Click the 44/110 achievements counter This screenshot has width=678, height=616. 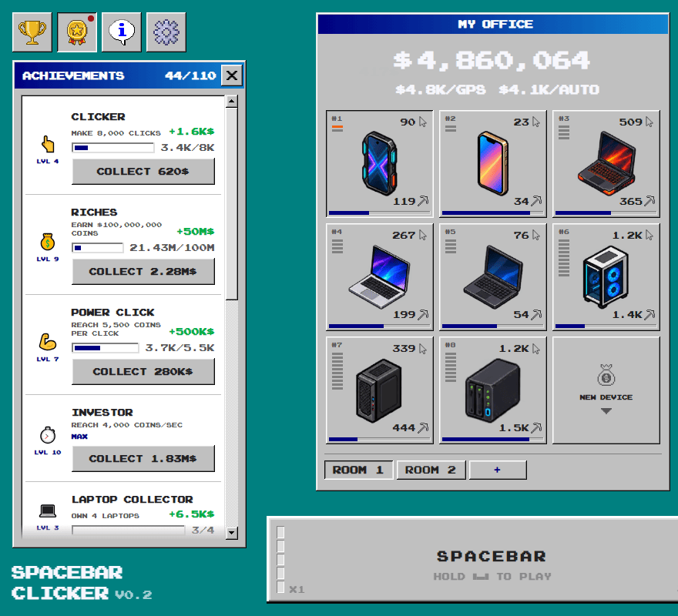tap(190, 75)
